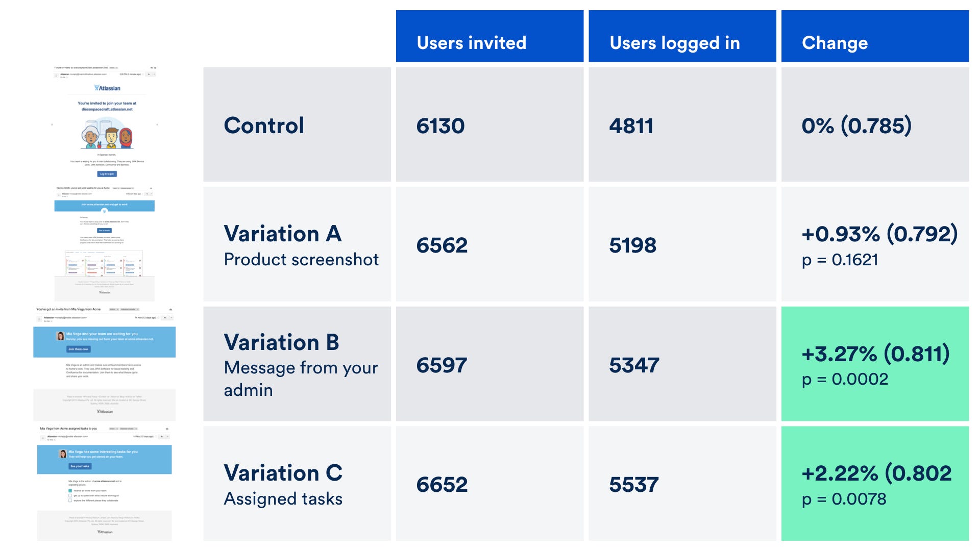Click the 5198 users logged in cell
This screenshot has width=980, height=551.
point(682,244)
